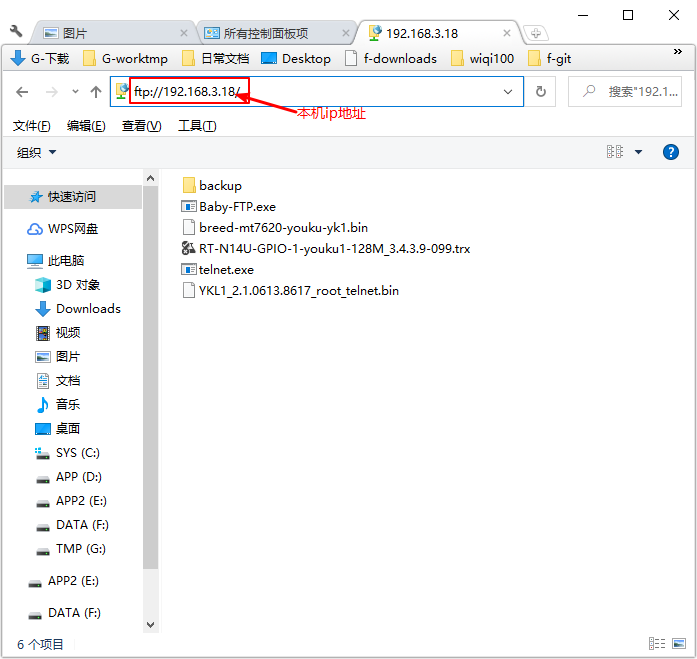Viewport: 697px width, 659px height.
Task: Click the search box for 192.1...
Action: point(625,92)
